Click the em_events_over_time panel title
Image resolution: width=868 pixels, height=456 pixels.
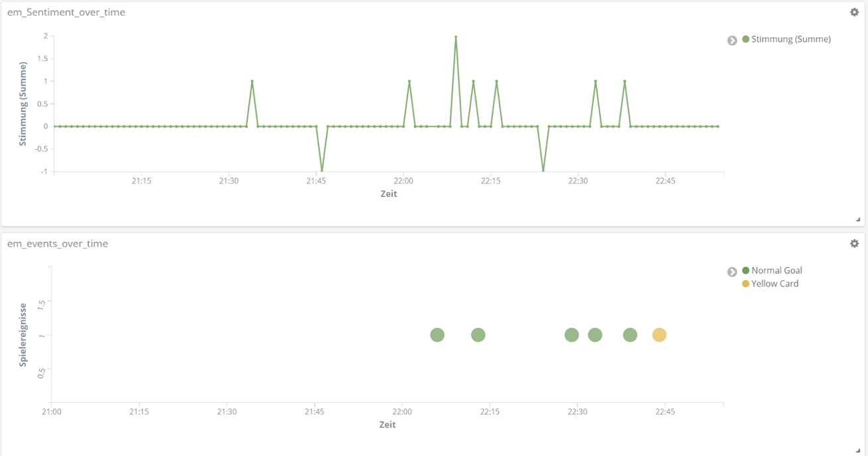[58, 243]
